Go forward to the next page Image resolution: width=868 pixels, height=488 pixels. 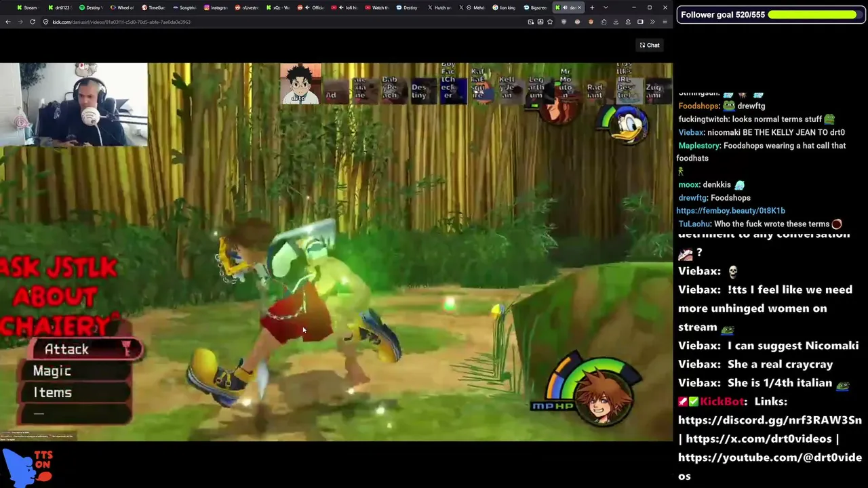pyautogui.click(x=20, y=22)
